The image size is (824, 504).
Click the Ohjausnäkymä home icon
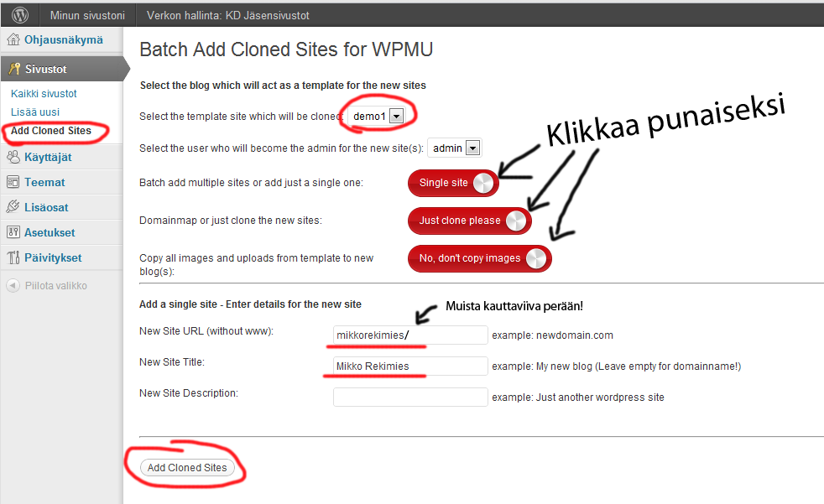[13, 39]
